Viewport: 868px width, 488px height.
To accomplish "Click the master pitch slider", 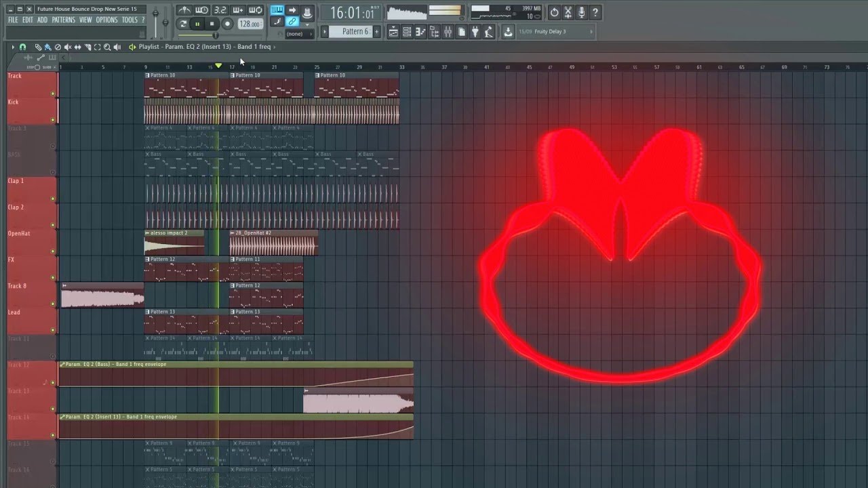I will tap(165, 22).
